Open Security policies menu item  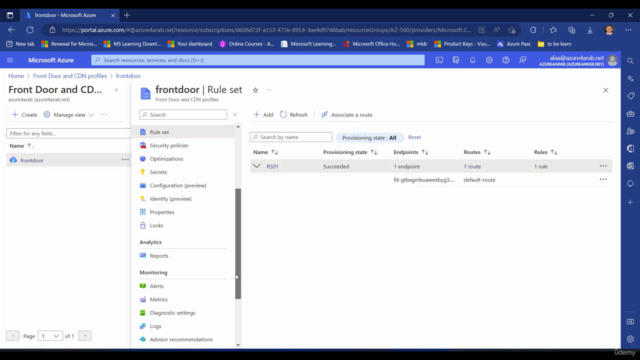click(x=169, y=146)
